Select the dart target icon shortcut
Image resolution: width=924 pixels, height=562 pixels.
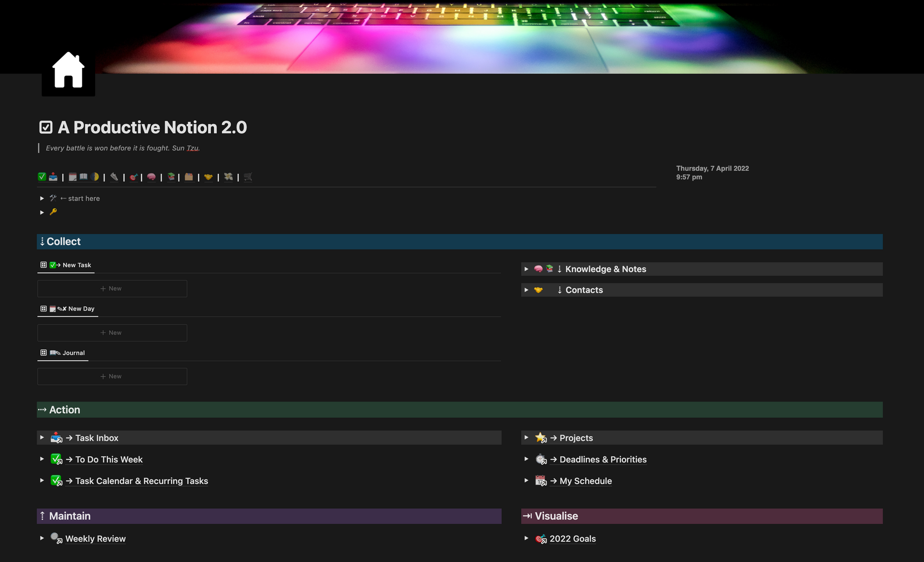134,177
